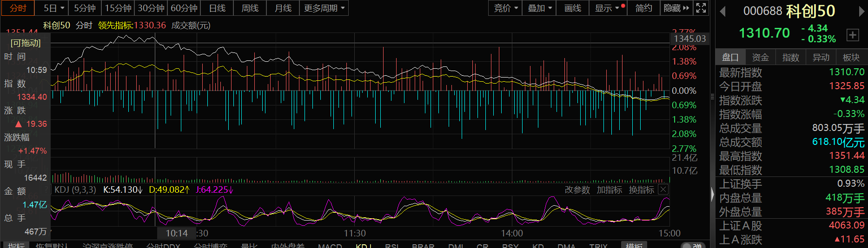Add 科创50 to watchlist with plus icon
Viewport: 868px width, 248px height.
(852, 35)
